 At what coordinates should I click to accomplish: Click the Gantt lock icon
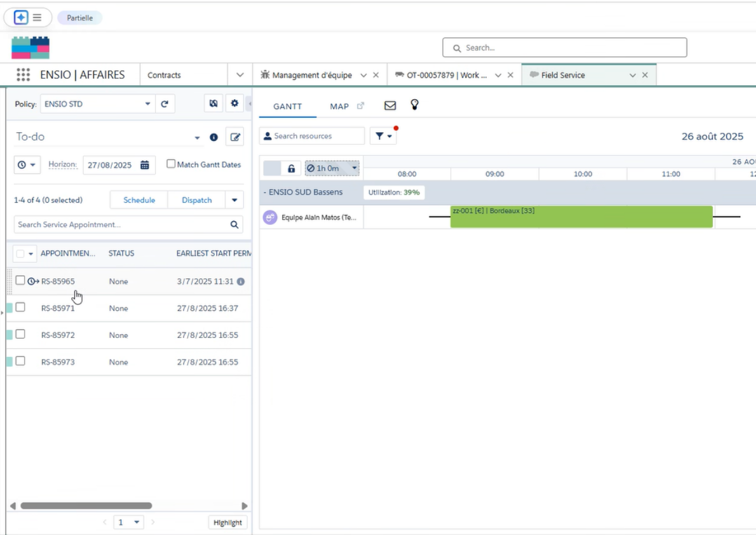[291, 168]
